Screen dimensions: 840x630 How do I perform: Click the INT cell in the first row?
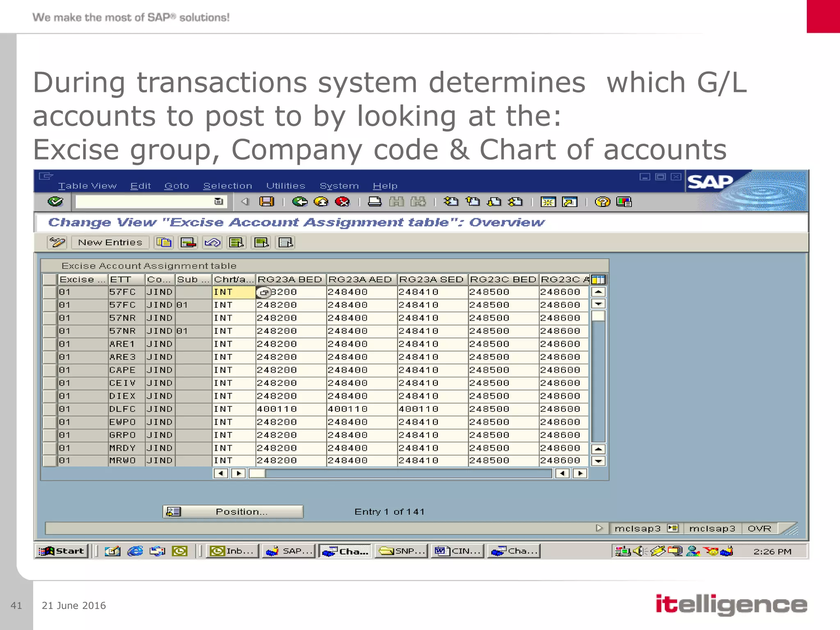233,292
